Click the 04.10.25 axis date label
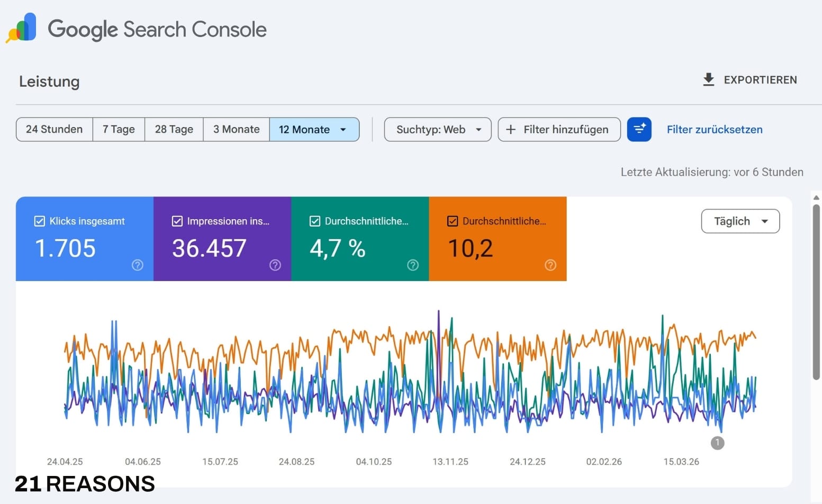Screen dimensions: 822x504 point(374,462)
